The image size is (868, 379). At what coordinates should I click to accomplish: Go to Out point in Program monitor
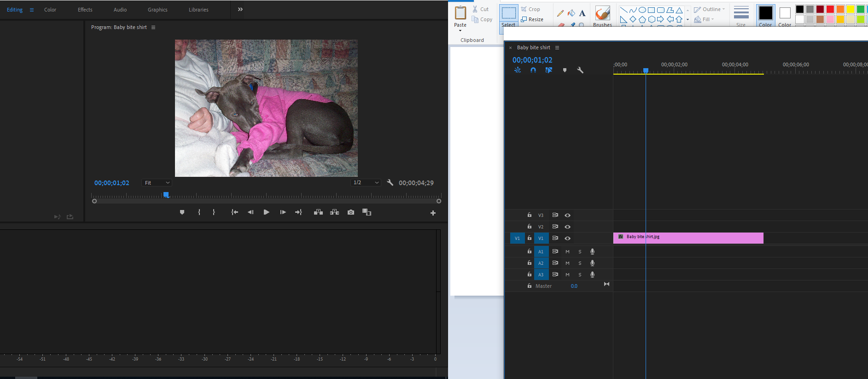pyautogui.click(x=298, y=212)
